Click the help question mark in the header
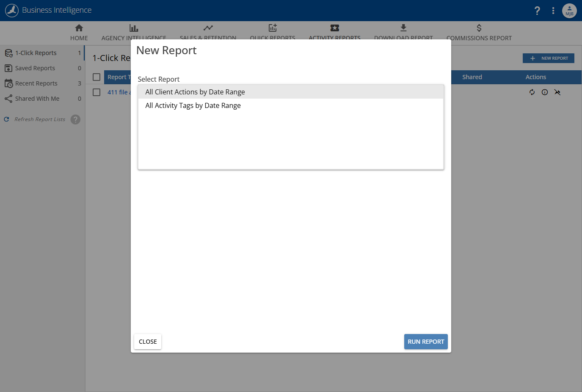The width and height of the screenshot is (582, 392). [x=537, y=11]
